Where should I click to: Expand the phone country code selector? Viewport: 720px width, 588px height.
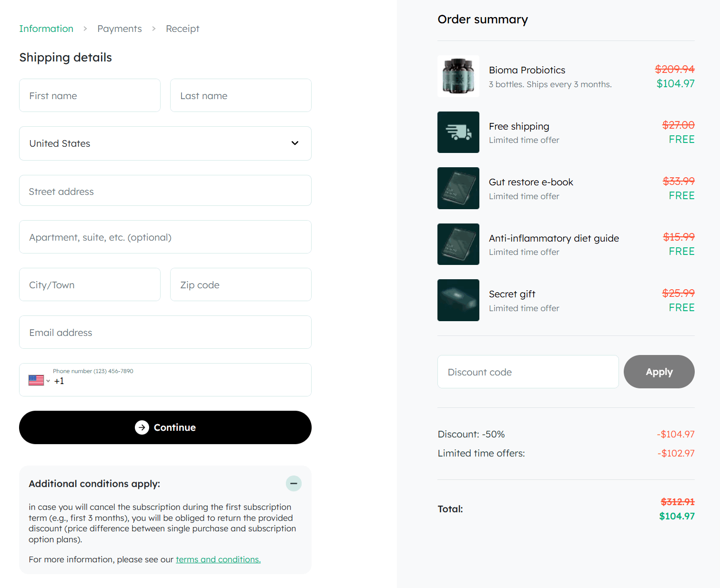[48, 380]
